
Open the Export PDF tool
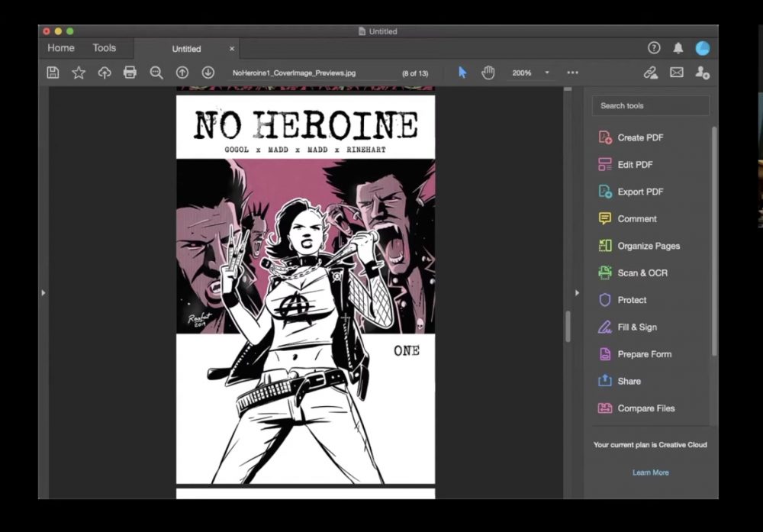631,192
